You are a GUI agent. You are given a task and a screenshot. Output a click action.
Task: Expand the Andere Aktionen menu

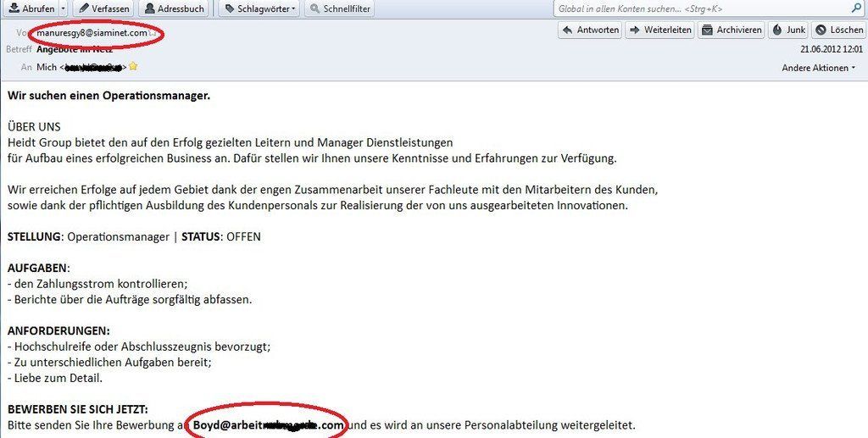point(818,67)
